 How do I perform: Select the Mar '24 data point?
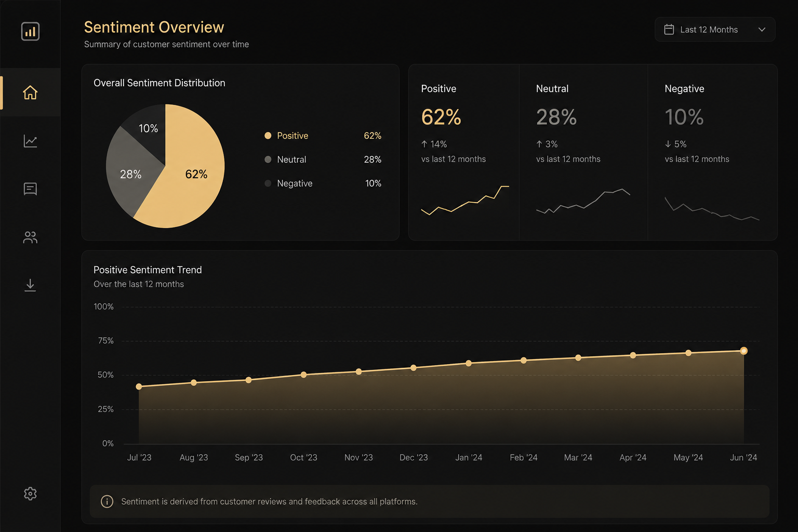[x=578, y=358]
